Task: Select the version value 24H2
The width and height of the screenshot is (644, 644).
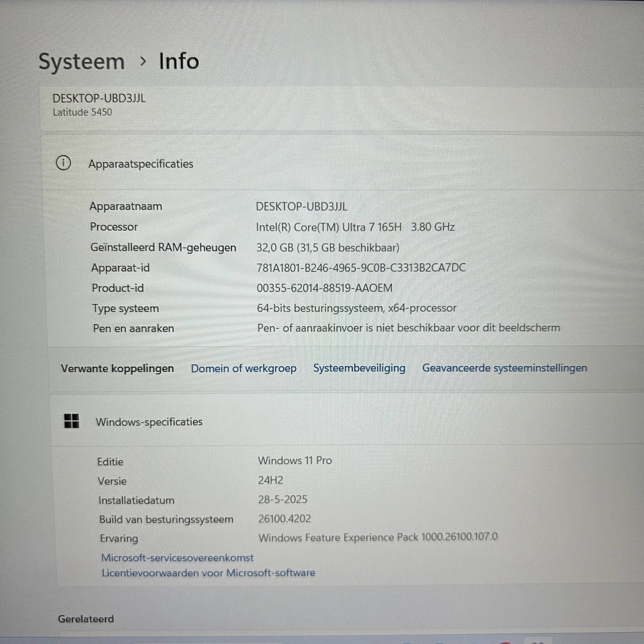Action: [271, 480]
